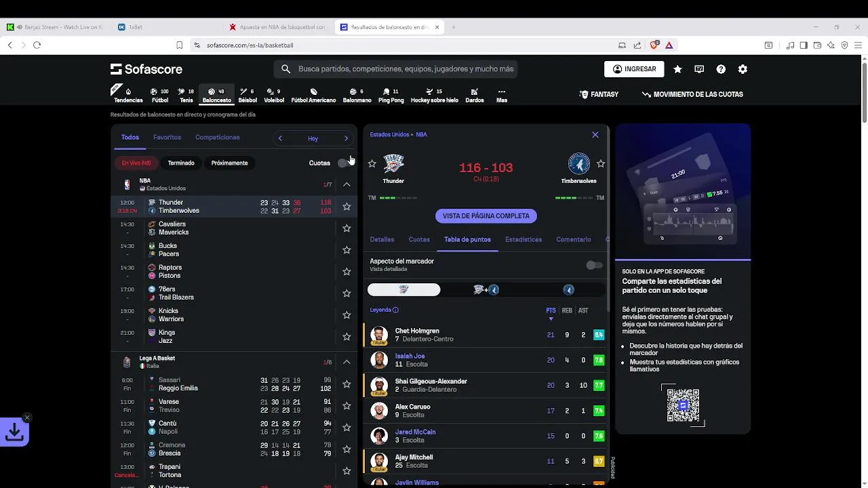Open the NBA breadcrumb link
This screenshot has width=868, height=488.
click(421, 135)
